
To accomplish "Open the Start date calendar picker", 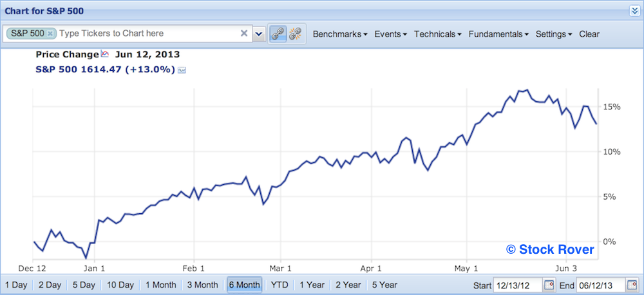I will 549,285.
